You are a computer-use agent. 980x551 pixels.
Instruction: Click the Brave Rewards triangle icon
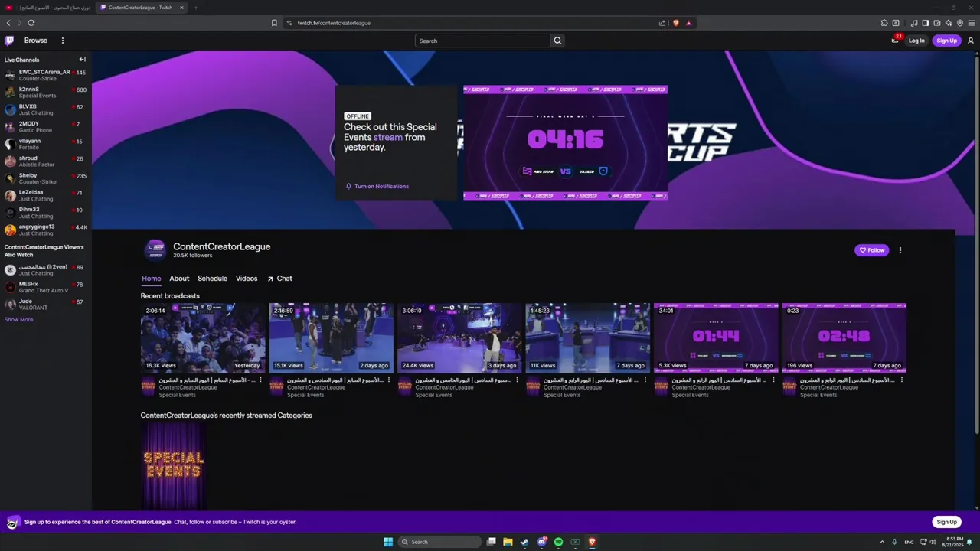(x=688, y=23)
